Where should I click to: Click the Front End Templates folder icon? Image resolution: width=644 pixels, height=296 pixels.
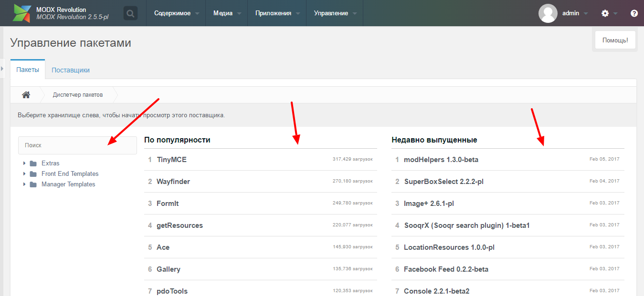click(33, 174)
